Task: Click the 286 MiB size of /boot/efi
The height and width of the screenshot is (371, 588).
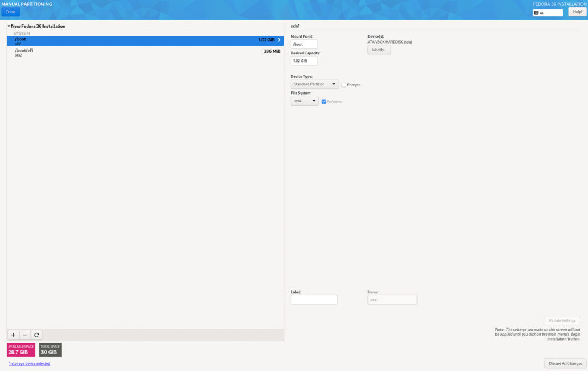Action: [x=272, y=51]
